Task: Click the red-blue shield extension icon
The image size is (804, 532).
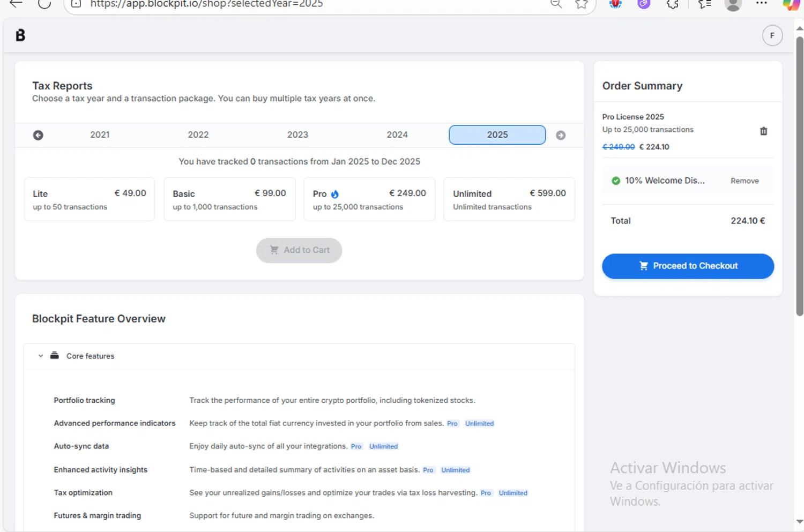Action: coord(615,4)
